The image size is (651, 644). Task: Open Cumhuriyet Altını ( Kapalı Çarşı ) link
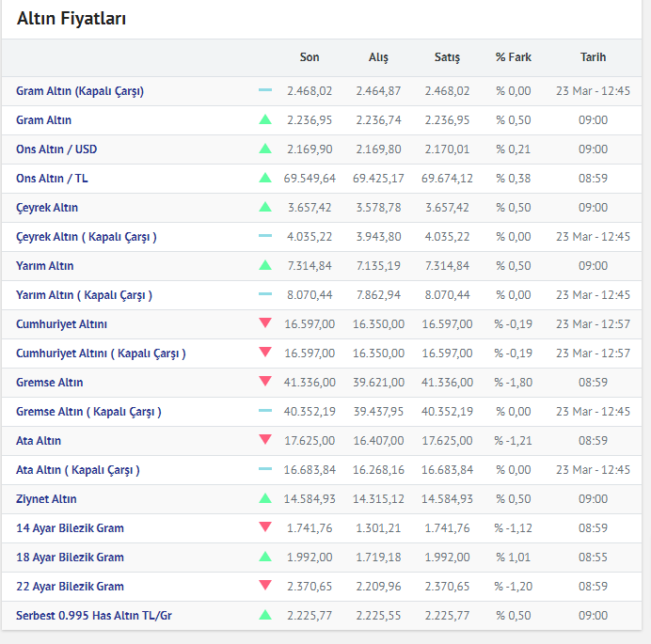click(101, 353)
